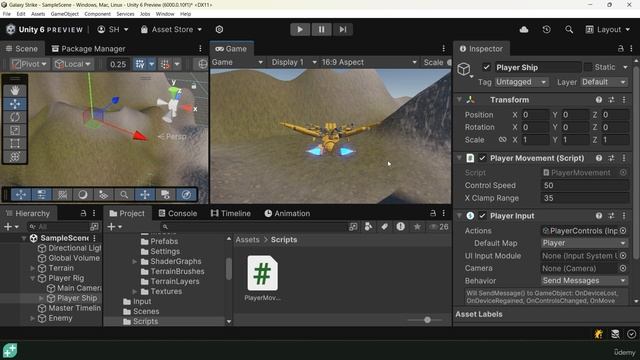Open the Pivot dropdown
This screenshot has width=640, height=360.
(29, 64)
